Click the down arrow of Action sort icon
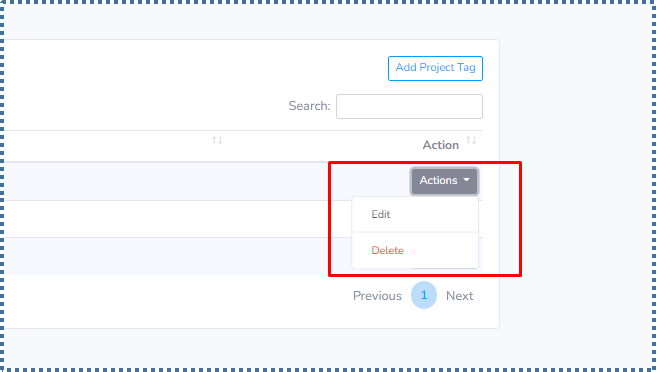Viewport: 657px width, 372px height. click(474, 140)
